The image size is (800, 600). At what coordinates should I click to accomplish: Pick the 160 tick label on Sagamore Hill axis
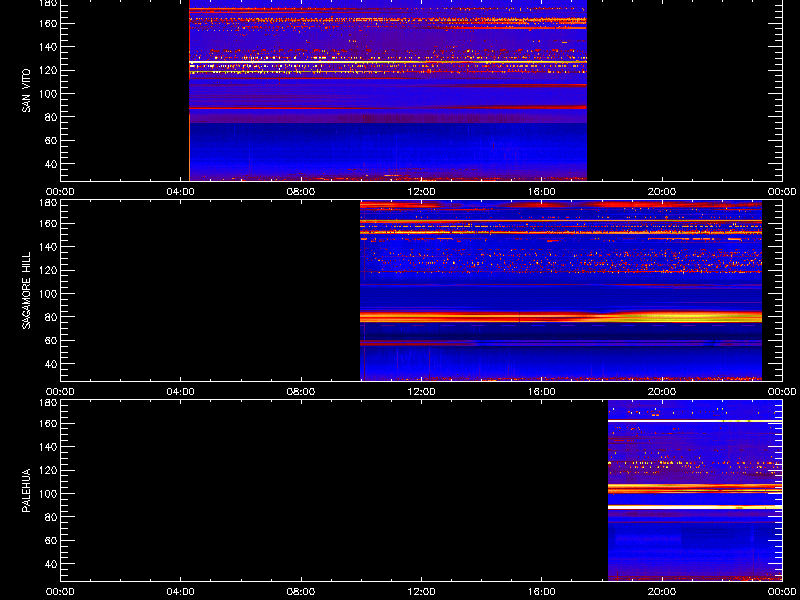click(x=47, y=223)
